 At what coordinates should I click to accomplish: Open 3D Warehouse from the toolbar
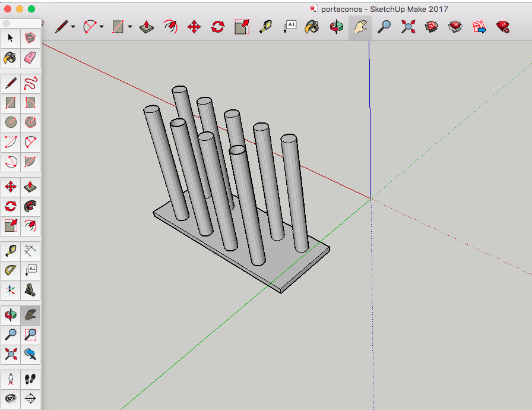[432, 27]
